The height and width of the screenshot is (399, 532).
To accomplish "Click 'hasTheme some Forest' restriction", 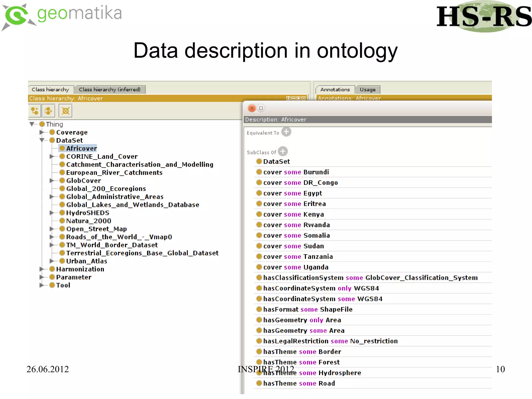I will click(x=373, y=362).
